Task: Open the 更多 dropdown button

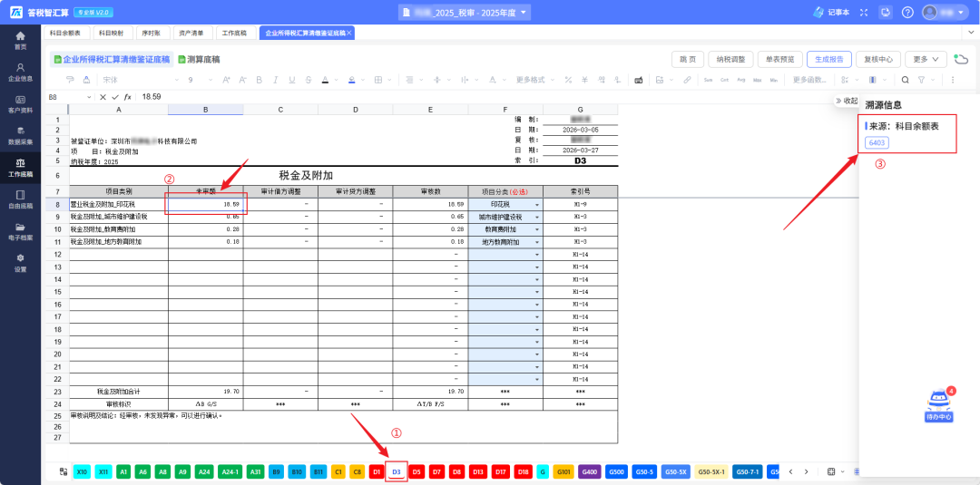Action: pyautogui.click(x=926, y=59)
